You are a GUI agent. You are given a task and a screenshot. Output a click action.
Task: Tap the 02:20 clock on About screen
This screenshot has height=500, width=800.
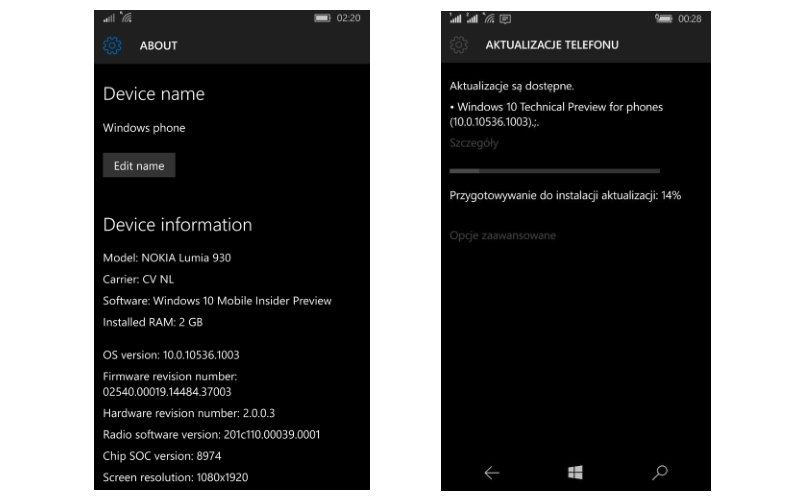pyautogui.click(x=348, y=18)
